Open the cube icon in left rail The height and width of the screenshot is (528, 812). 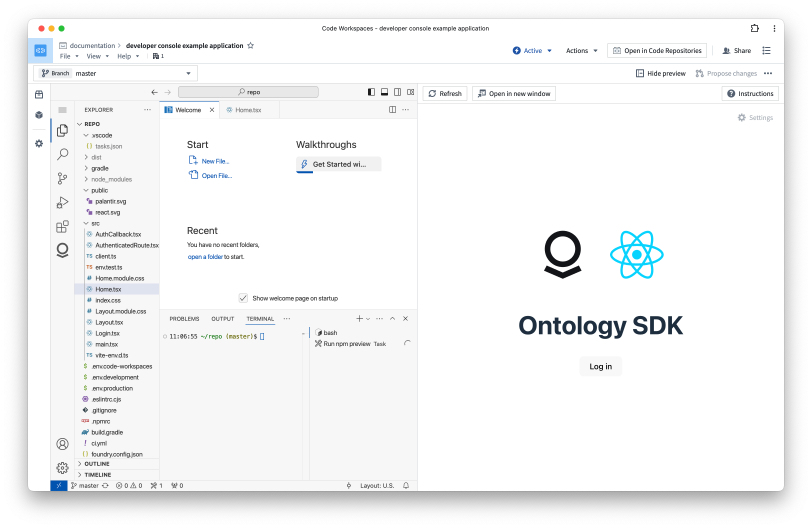pos(39,115)
